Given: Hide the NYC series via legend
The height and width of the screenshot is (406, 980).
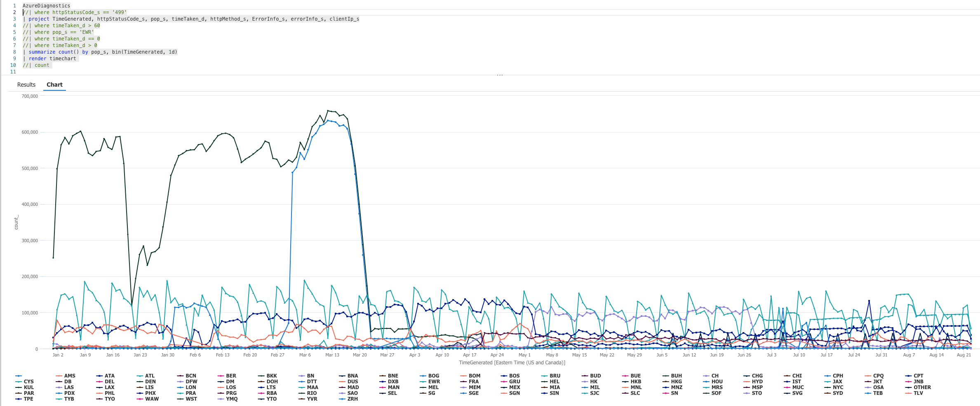Looking at the screenshot, I should (x=834, y=387).
